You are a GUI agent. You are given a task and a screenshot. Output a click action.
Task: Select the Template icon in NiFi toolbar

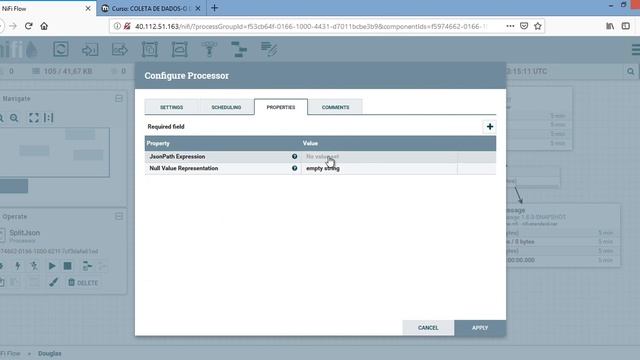coord(239,49)
